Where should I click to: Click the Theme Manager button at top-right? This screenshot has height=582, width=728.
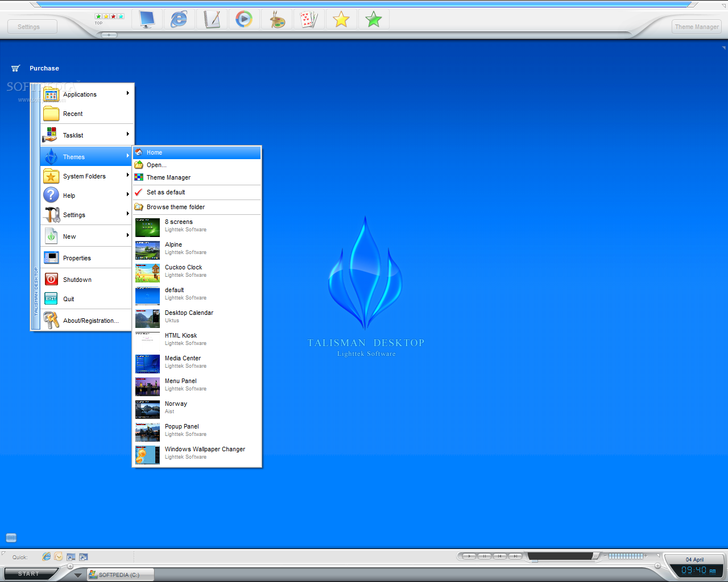pos(697,27)
